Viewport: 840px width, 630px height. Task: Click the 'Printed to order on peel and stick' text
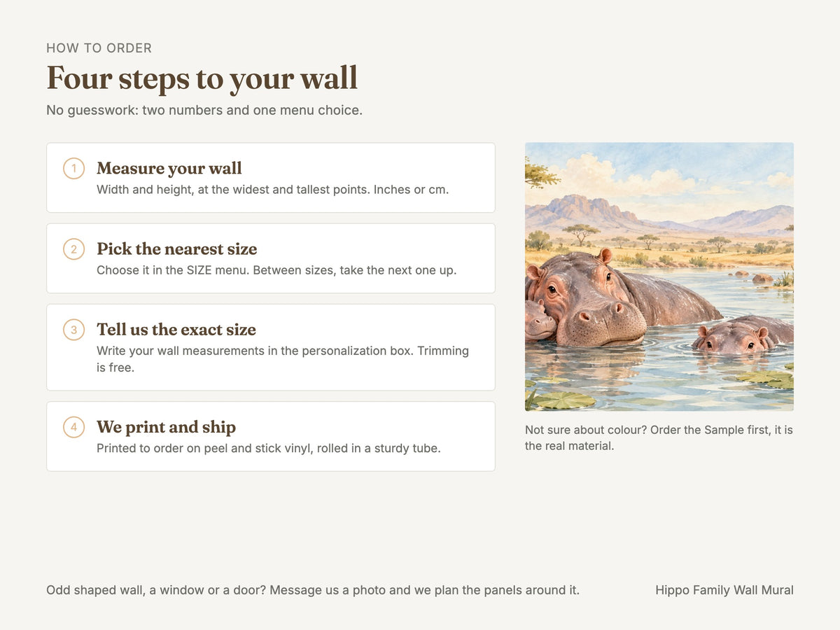pyautogui.click(x=269, y=448)
